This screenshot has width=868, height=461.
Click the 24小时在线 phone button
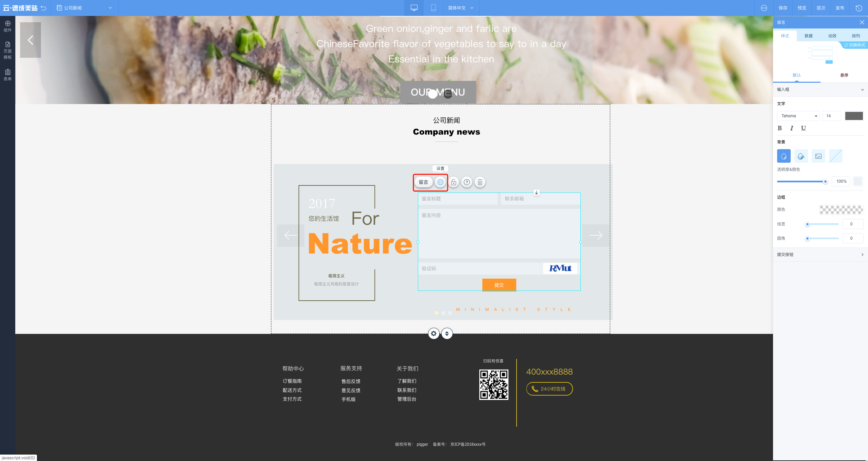(549, 389)
